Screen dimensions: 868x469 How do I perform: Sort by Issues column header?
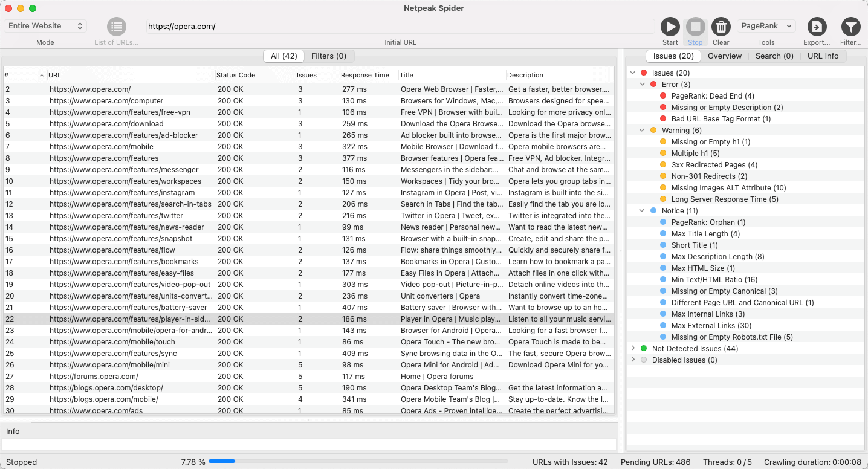(x=317, y=75)
